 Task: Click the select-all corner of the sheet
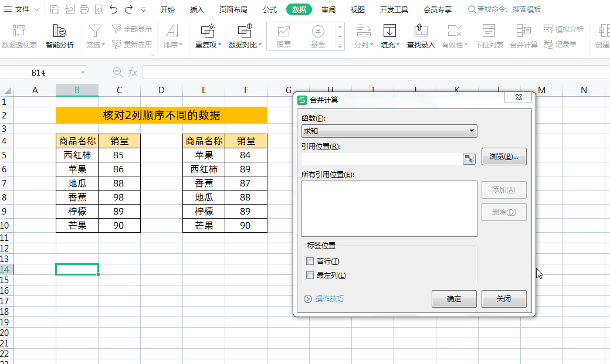(6, 90)
